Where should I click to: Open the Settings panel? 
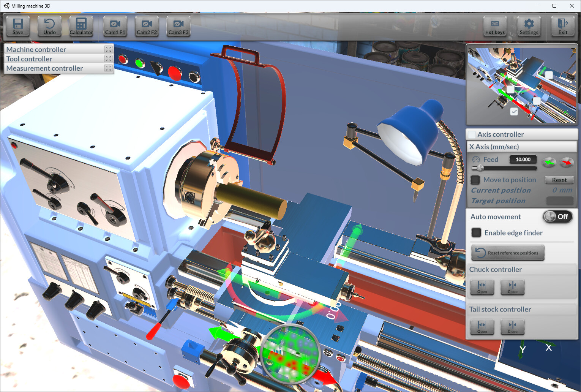(529, 26)
